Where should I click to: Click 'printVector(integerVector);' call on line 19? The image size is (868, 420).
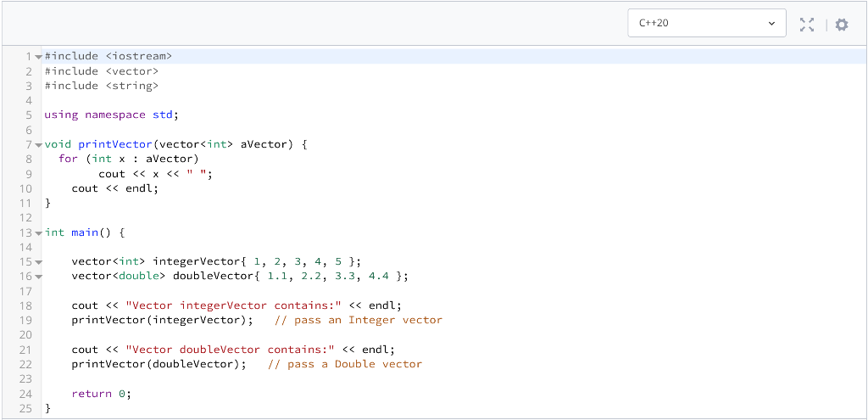162,320
